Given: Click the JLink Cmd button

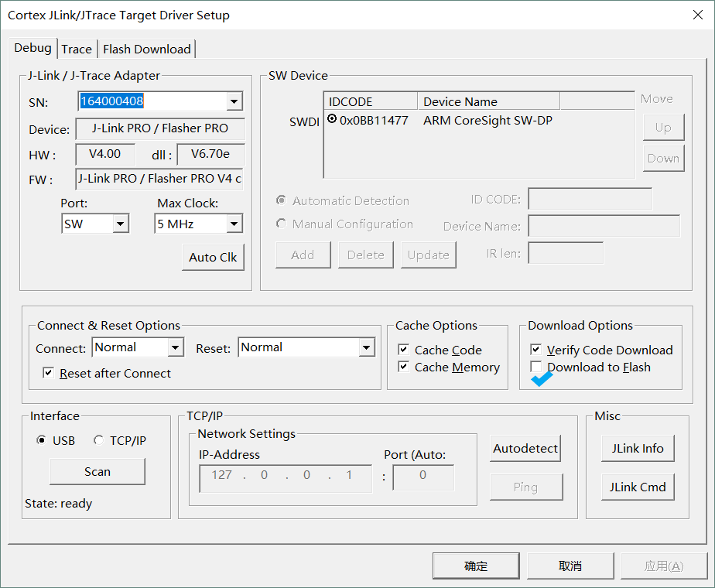Looking at the screenshot, I should coord(638,487).
